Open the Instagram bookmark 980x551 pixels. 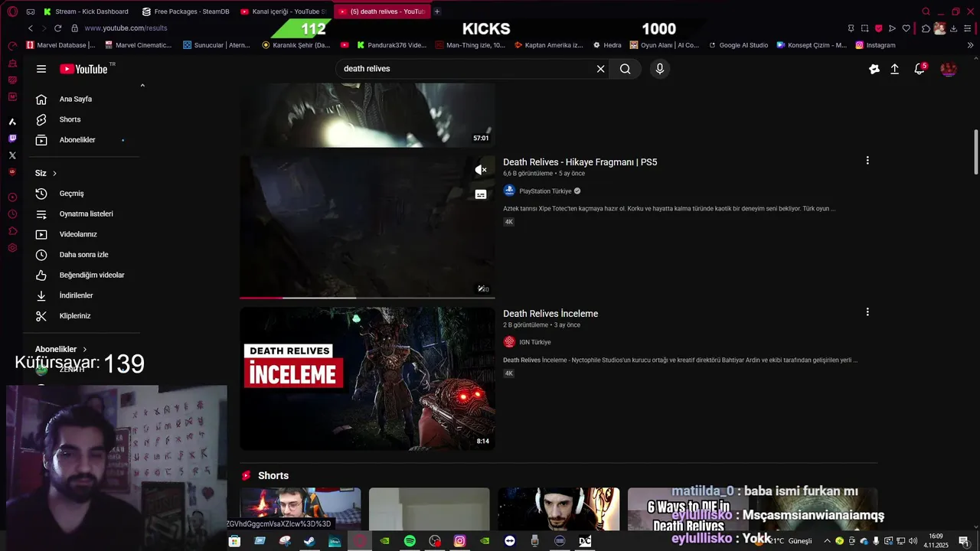876,45
